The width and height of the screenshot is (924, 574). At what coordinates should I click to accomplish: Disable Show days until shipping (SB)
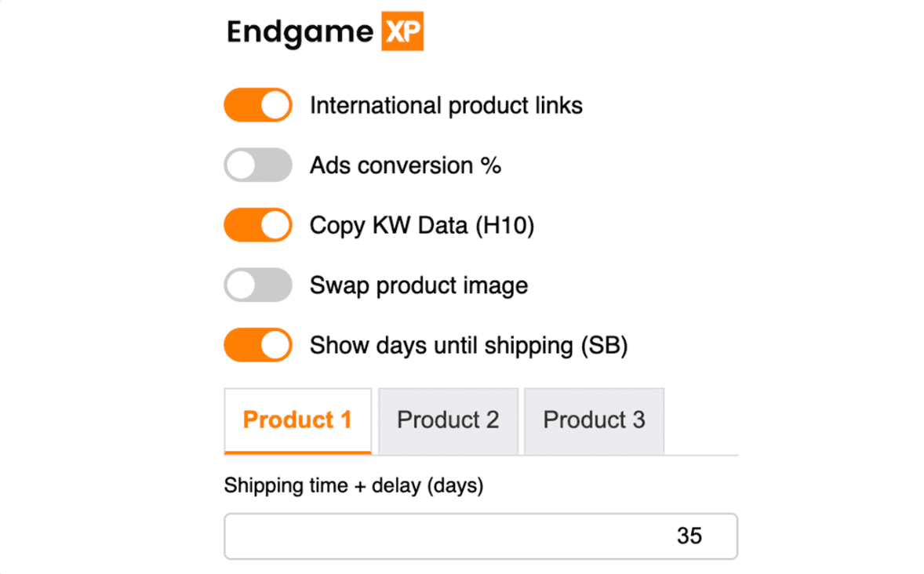(257, 345)
